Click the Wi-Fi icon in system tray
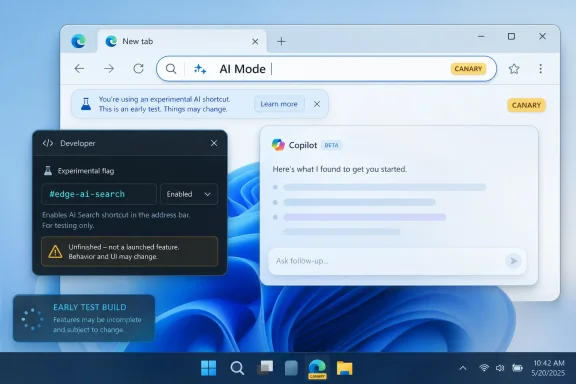Image resolution: width=576 pixels, height=384 pixels. pos(484,368)
